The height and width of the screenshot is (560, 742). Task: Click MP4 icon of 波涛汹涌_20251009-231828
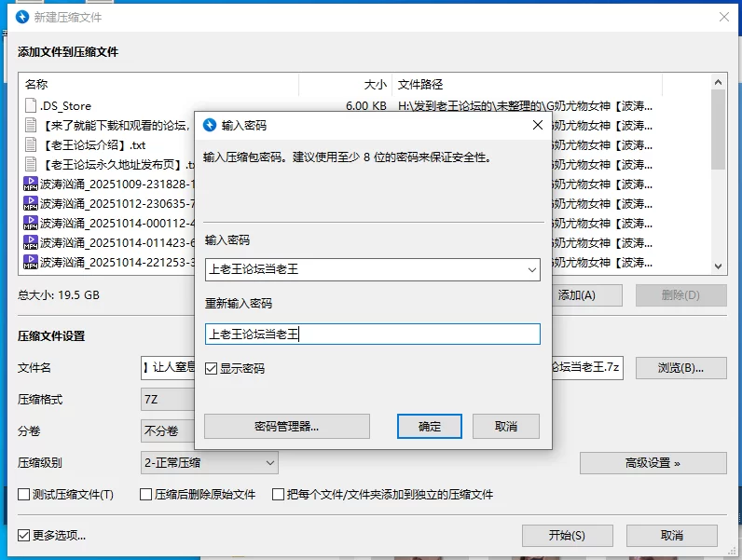tap(30, 184)
